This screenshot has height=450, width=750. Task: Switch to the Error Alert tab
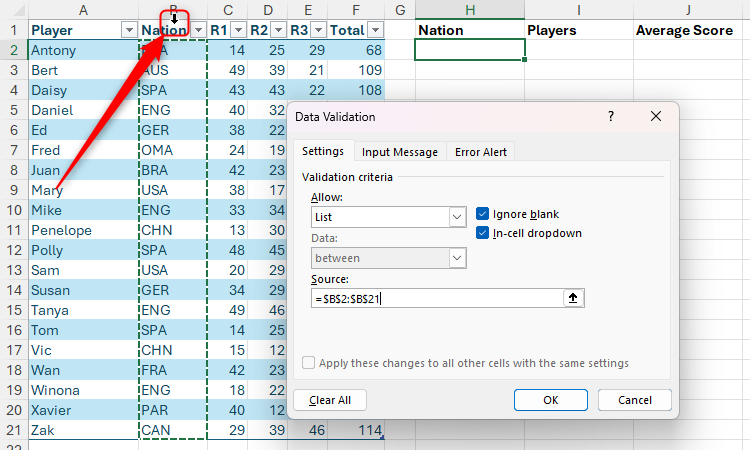pos(480,152)
